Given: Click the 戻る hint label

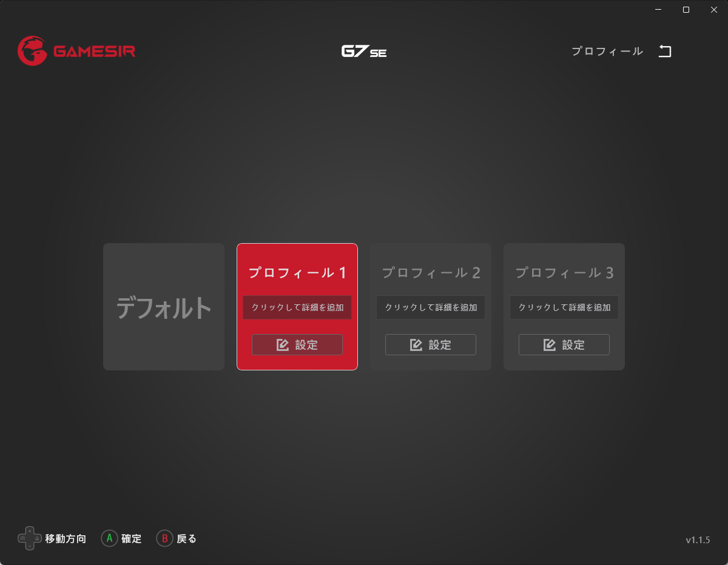Looking at the screenshot, I should (187, 538).
